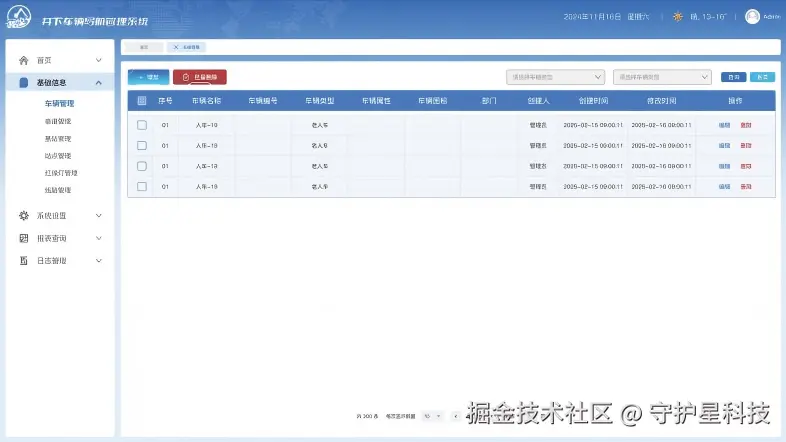Open the Admin user avatar
786x442 pixels.
tap(752, 17)
